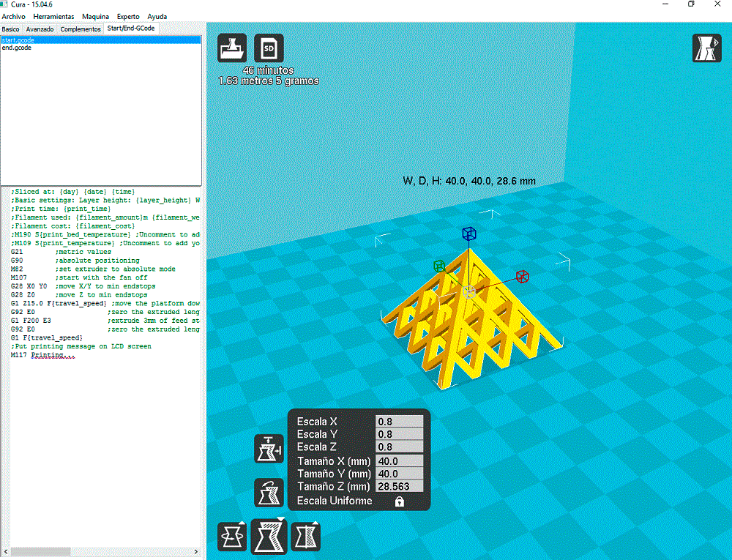This screenshot has width=732, height=560.
Task: Open the Experto menu
Action: [128, 16]
